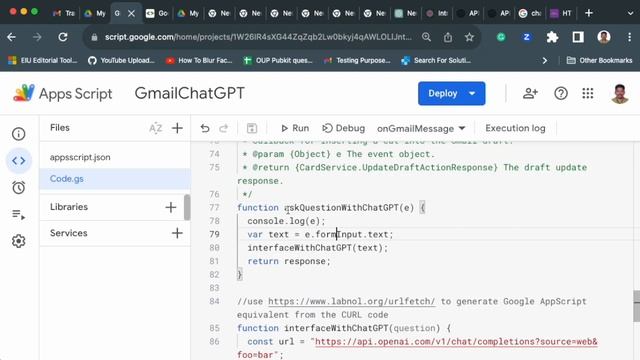
Task: Expand the Deploy dropdown arrow
Action: [473, 93]
